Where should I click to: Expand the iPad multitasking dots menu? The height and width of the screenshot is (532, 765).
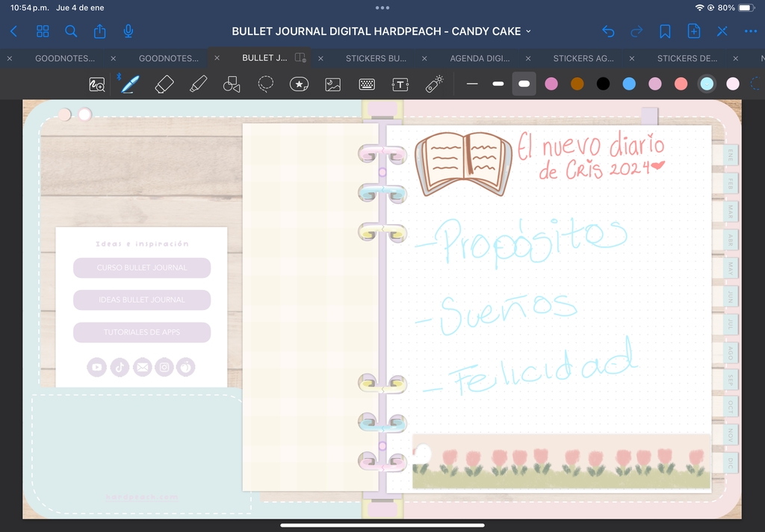click(x=382, y=7)
